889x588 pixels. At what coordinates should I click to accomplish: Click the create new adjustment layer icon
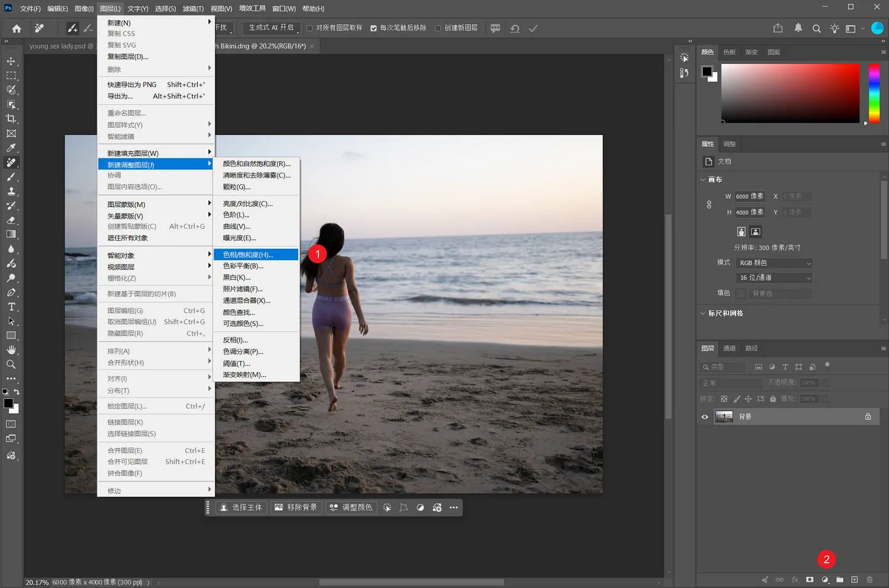[x=825, y=580]
